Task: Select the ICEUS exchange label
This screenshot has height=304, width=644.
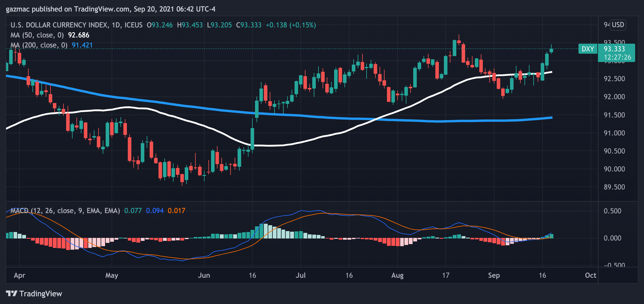Action: tap(133, 25)
